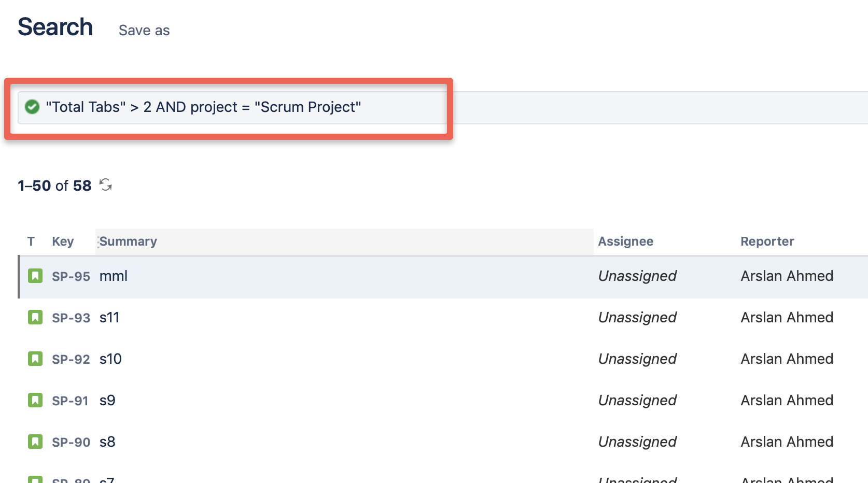The width and height of the screenshot is (868, 483).
Task: Select the row for issue SP-90
Action: point(311,442)
